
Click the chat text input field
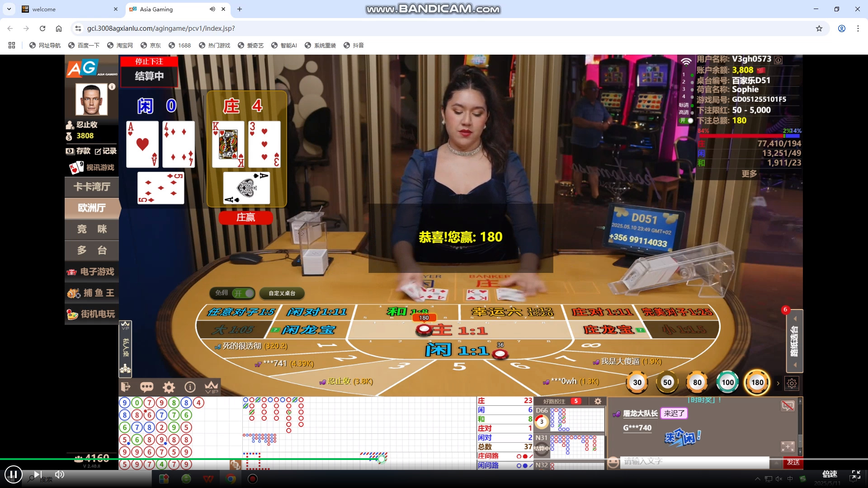[x=694, y=462]
